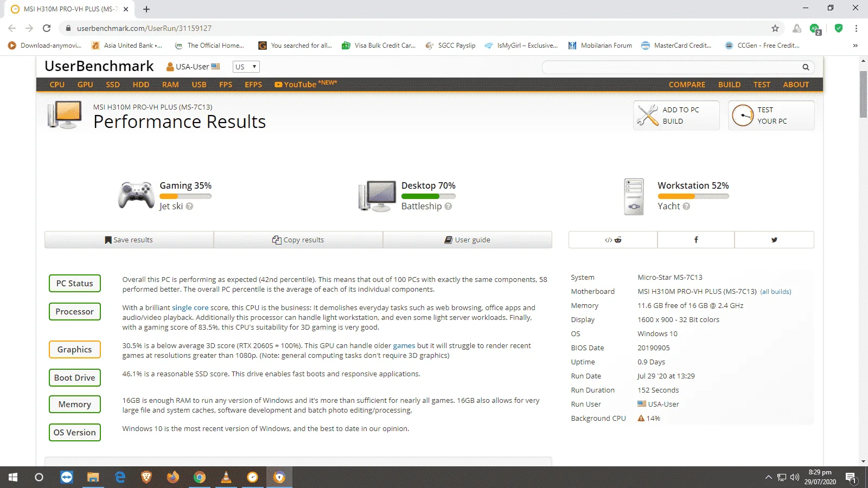Click the computer icon beside Performance Results
868x488 pixels.
pyautogui.click(x=65, y=114)
